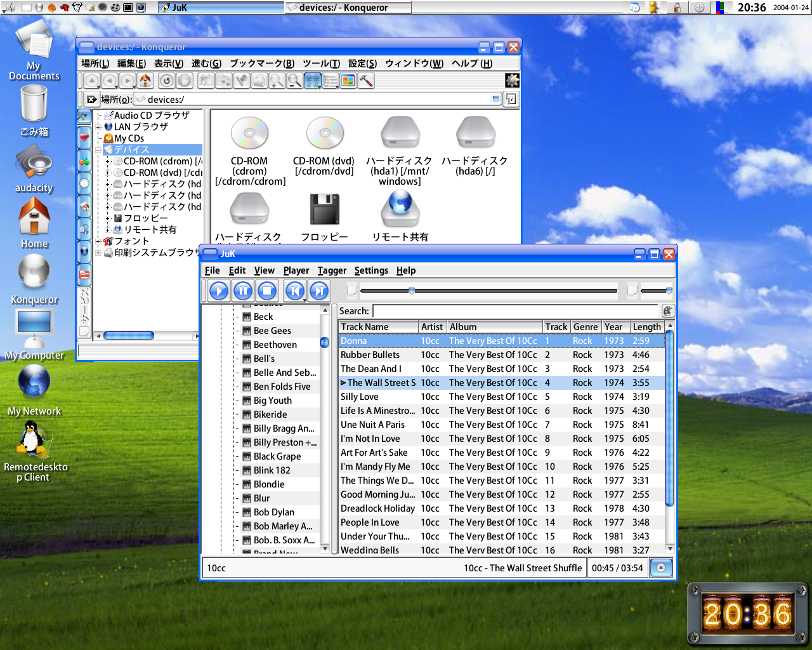This screenshot has height=650, width=812.
Task: Select tree view mode in Konqueror toolbar
Action: (x=331, y=81)
